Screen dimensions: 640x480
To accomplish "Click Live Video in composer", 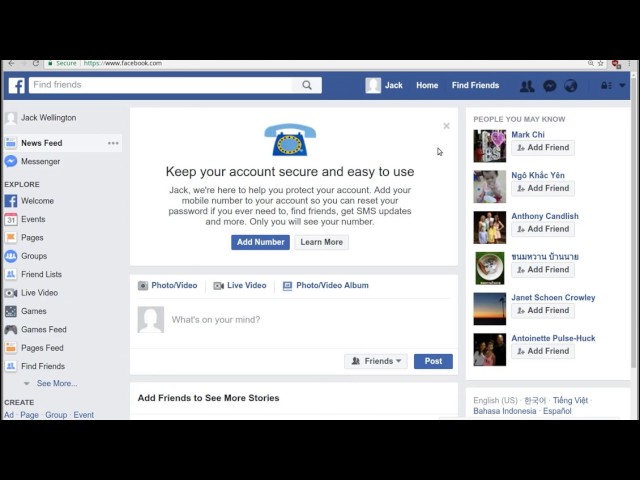I will (240, 286).
